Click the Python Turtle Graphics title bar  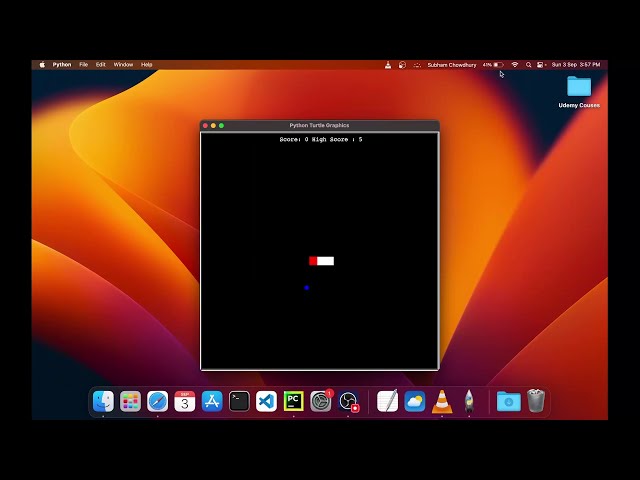(319, 125)
